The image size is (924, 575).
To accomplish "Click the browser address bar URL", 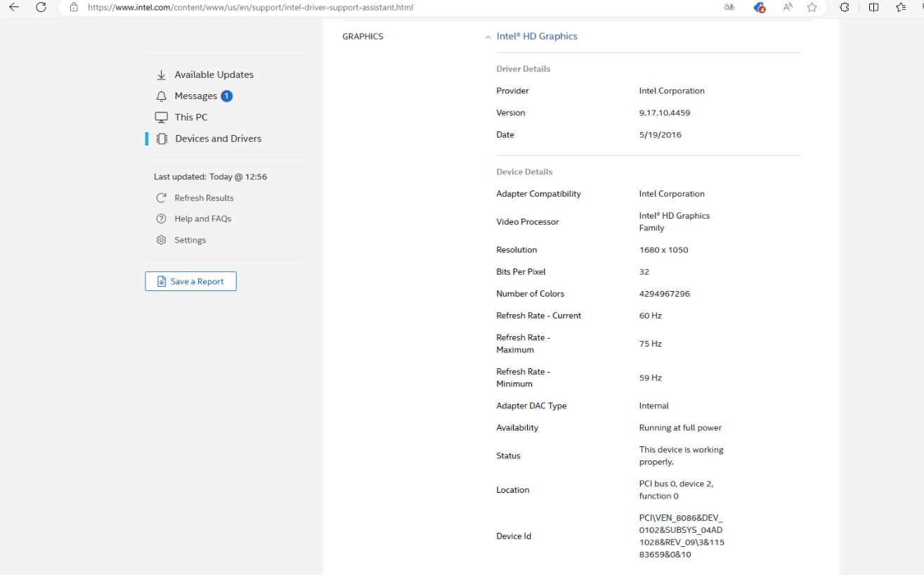I will click(250, 7).
